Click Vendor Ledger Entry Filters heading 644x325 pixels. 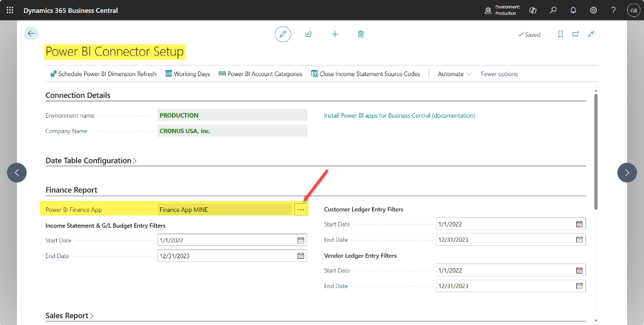click(361, 255)
